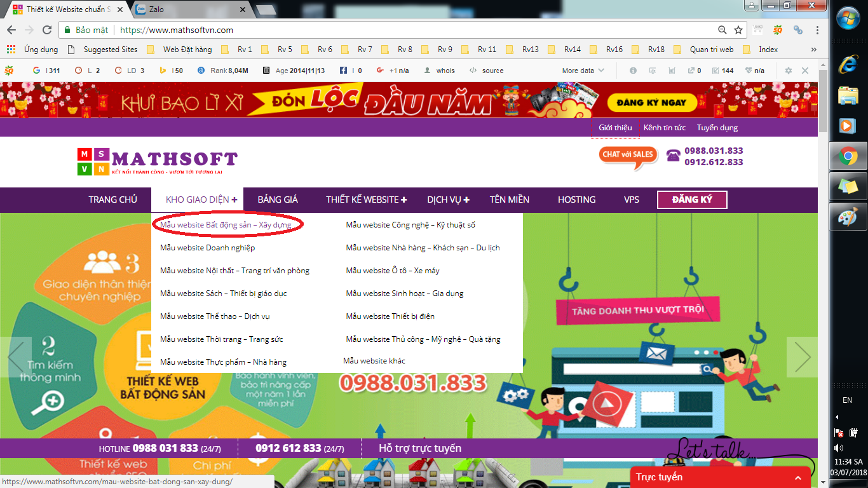Click the ĐĂNG KÝ button

(x=692, y=200)
